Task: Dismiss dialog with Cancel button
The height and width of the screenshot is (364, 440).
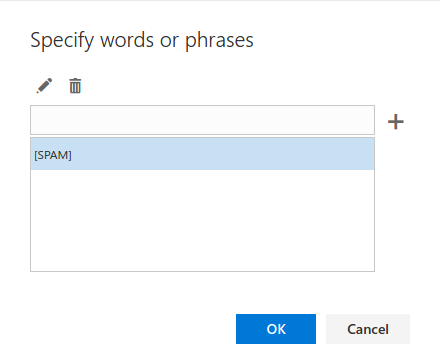Action: click(x=368, y=329)
